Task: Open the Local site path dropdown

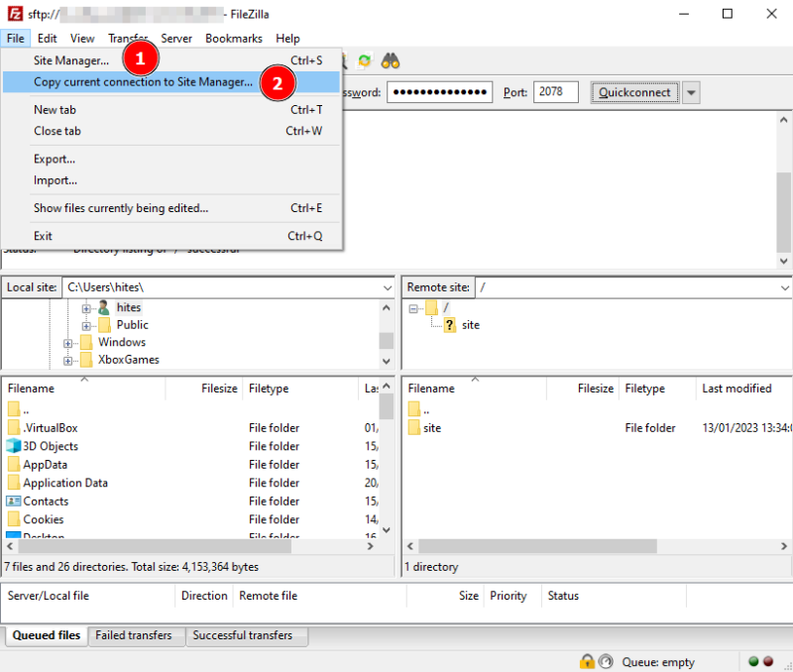Action: point(388,287)
